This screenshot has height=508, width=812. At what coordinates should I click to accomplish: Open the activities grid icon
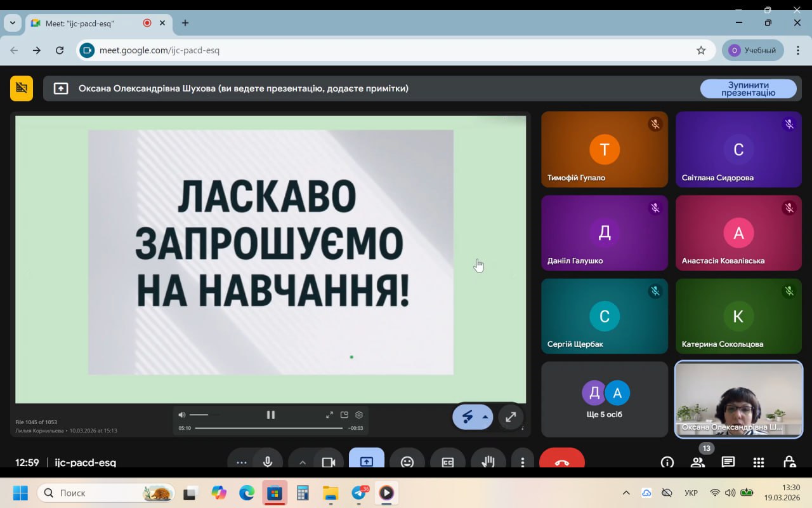click(x=758, y=462)
